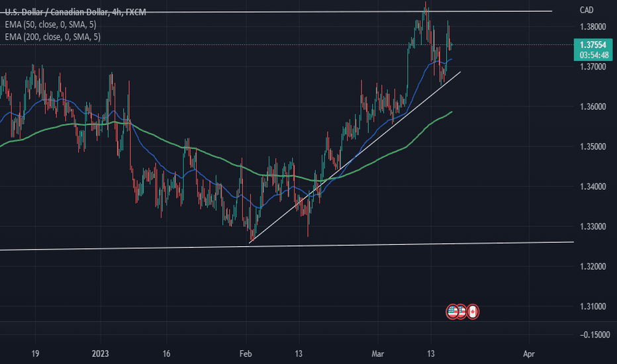Select the lower horizontal support line

287,246
